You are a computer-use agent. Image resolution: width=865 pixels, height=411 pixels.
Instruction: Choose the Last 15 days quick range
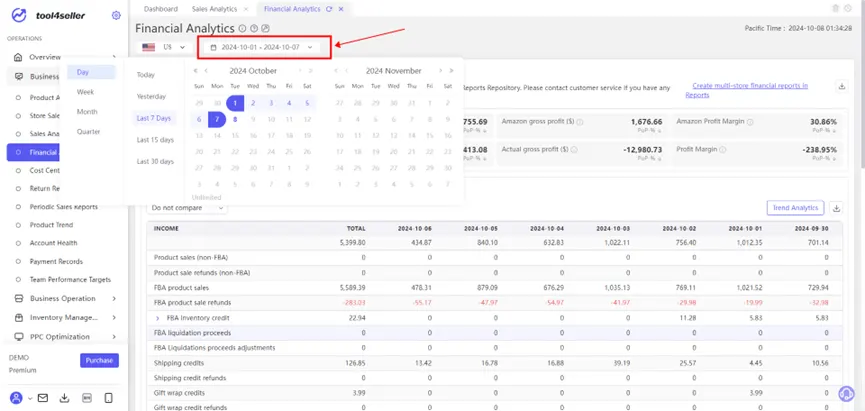click(x=155, y=140)
